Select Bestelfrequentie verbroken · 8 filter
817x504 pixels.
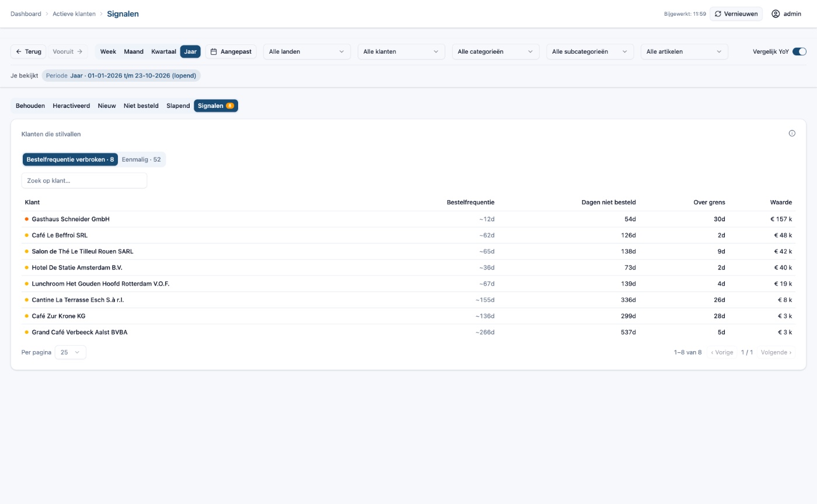[x=70, y=159]
